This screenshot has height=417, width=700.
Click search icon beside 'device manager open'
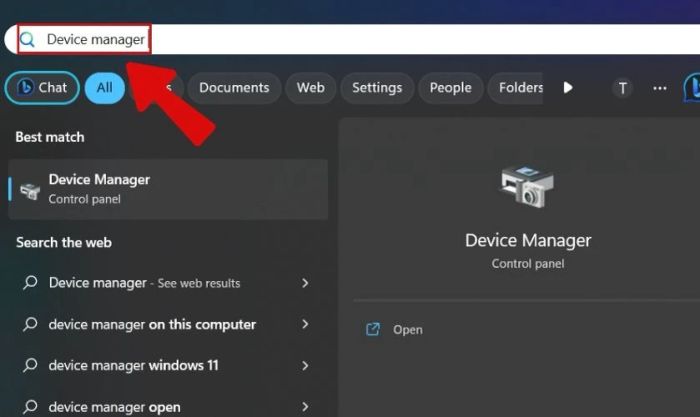pyautogui.click(x=30, y=406)
